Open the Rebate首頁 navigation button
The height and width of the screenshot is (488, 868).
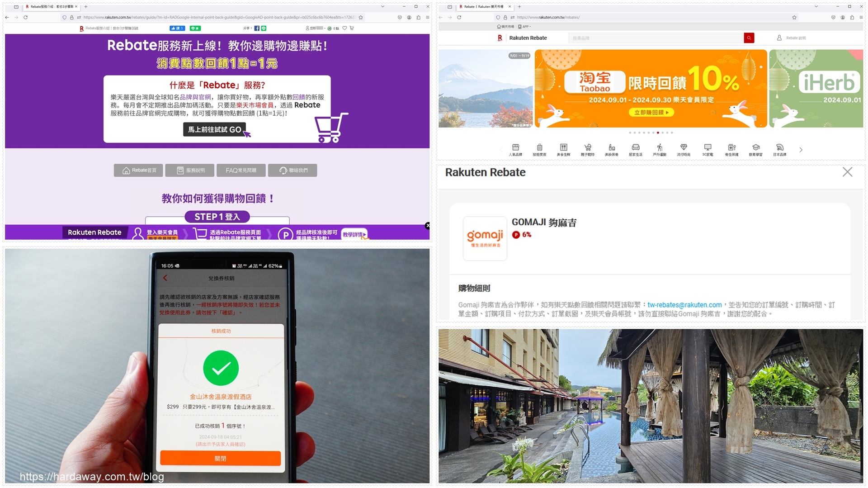point(138,170)
